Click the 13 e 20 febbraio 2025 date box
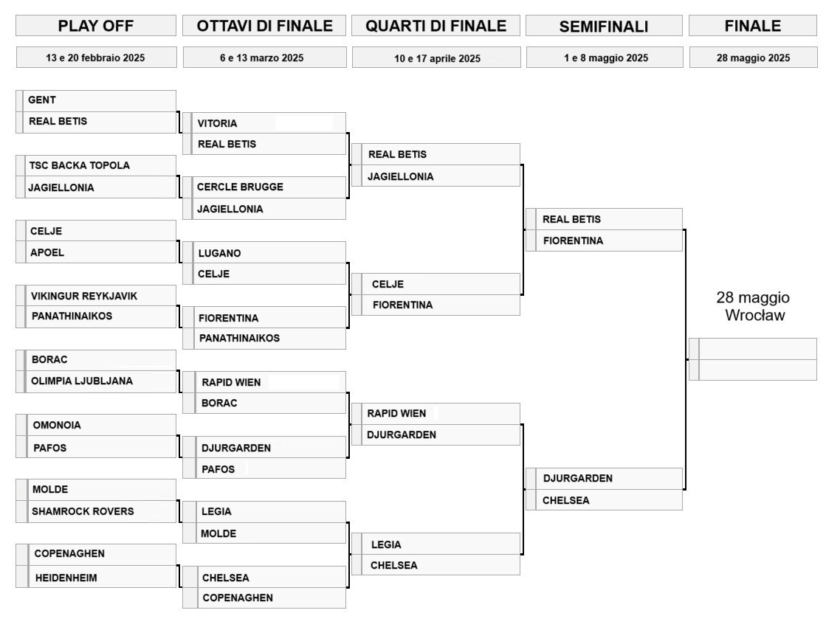Image resolution: width=840 pixels, height=627 pixels. [96, 58]
